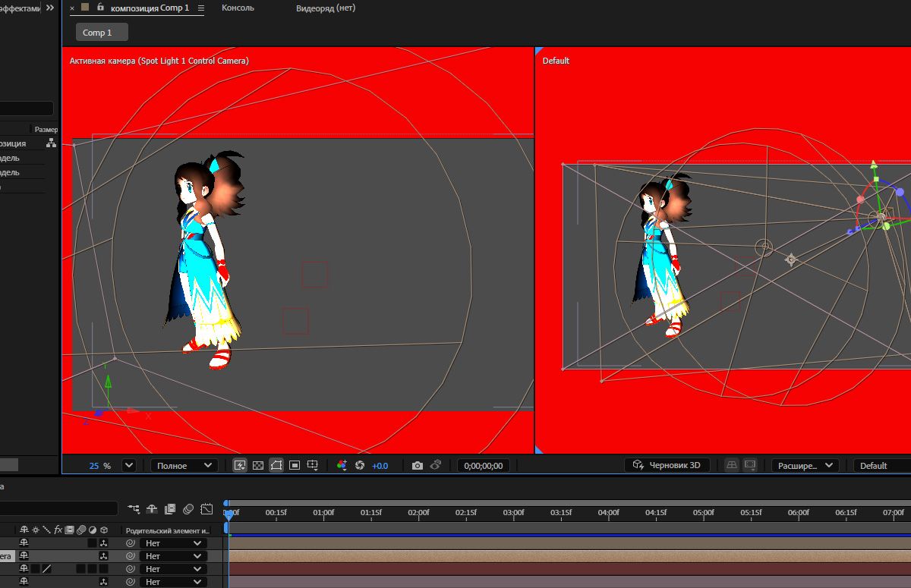Viewport: 911px width, 588px height.
Task: Toggle the extended viewer icon
Action: click(x=750, y=465)
